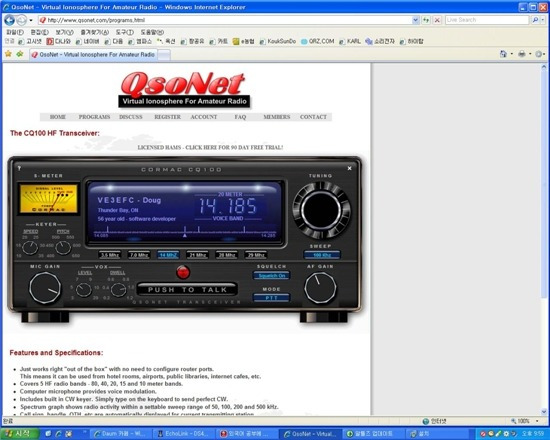Click the PUSH TO TALK bar
This screenshot has width=550, height=440.
pos(187,289)
